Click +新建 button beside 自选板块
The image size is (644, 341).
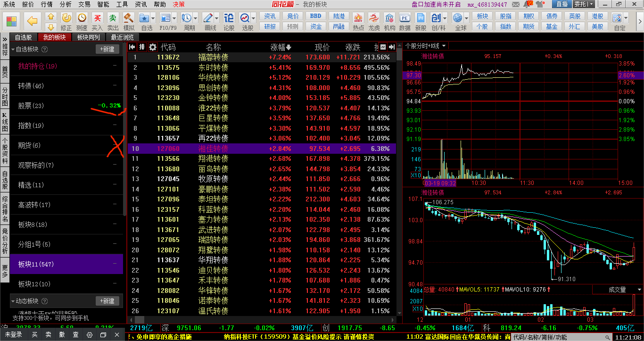(x=107, y=50)
